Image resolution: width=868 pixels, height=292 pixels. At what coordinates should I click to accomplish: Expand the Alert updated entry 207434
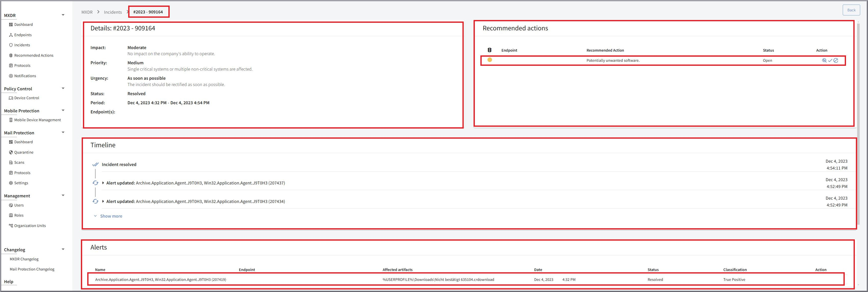[103, 201]
